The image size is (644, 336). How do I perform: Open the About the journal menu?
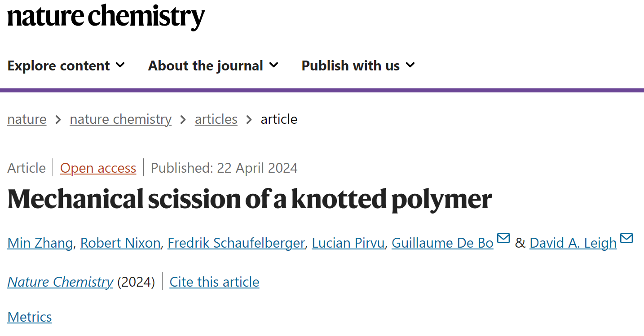[213, 65]
